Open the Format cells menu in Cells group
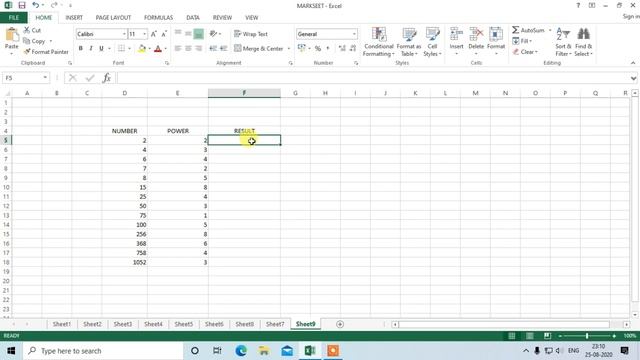640x360 pixels. point(496,41)
